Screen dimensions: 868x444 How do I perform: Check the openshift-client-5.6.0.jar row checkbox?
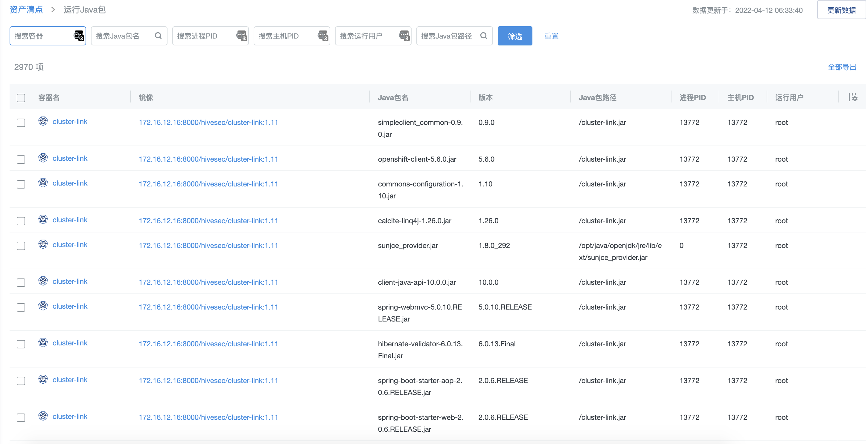point(21,159)
